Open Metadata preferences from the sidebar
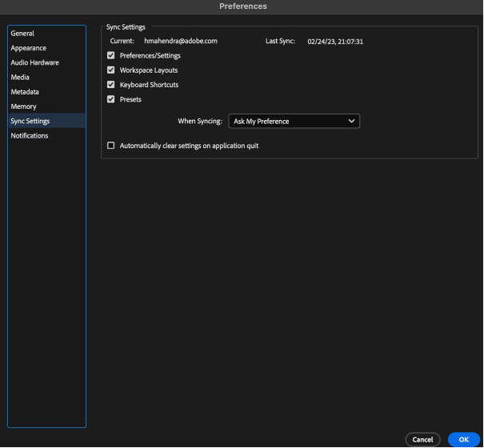This screenshot has width=484, height=448. coord(25,92)
